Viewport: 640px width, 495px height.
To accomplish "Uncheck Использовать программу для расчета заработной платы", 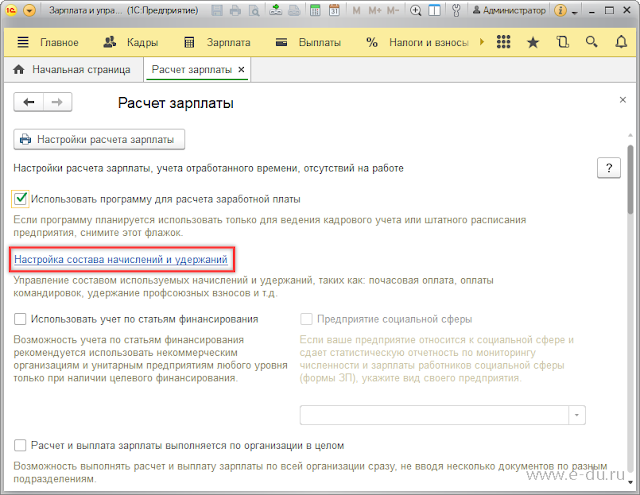I will [x=20, y=199].
